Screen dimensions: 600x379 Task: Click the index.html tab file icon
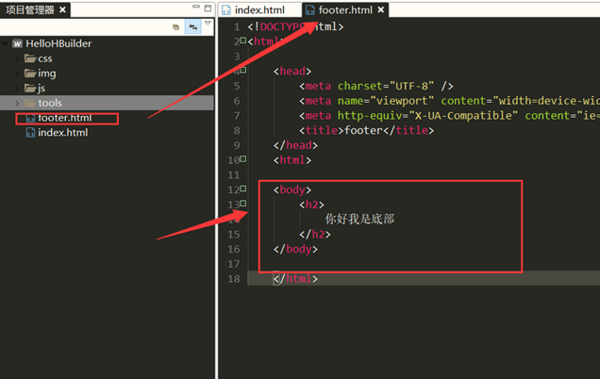click(x=227, y=10)
